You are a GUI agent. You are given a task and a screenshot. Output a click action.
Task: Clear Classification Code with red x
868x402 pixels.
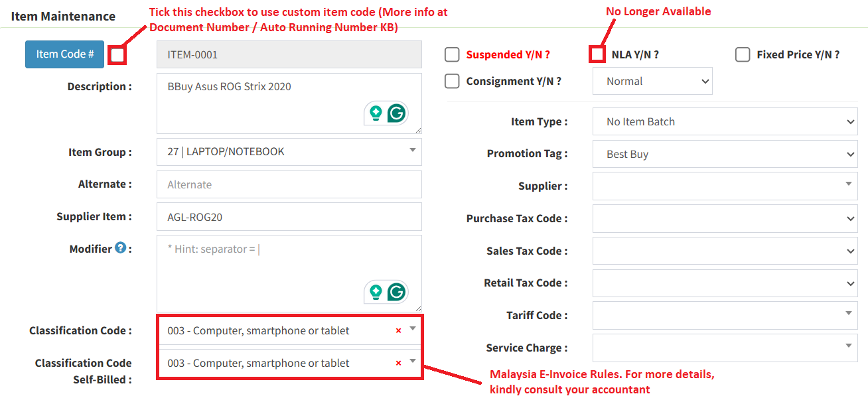[x=398, y=330]
